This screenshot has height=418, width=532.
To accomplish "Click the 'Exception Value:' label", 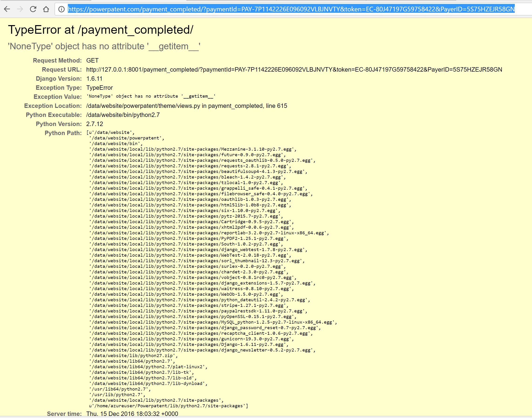I will (x=57, y=97).
